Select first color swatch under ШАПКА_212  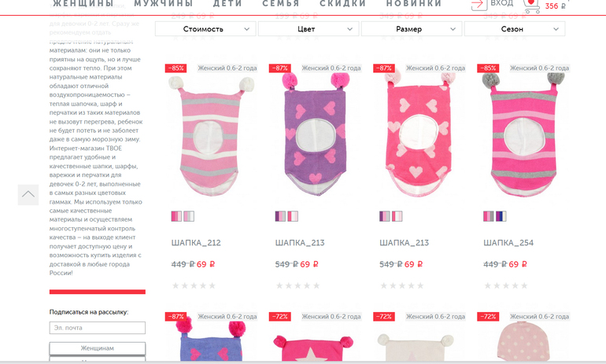click(176, 216)
